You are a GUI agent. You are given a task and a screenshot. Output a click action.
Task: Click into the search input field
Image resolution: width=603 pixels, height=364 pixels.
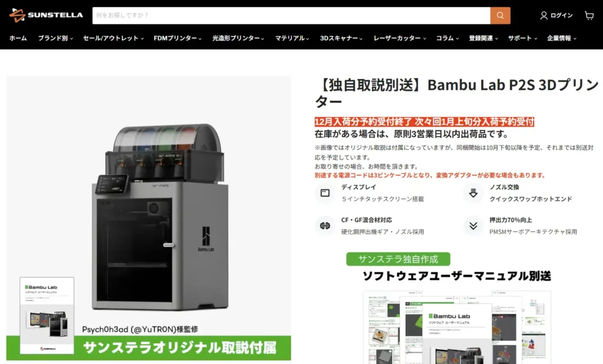point(291,15)
